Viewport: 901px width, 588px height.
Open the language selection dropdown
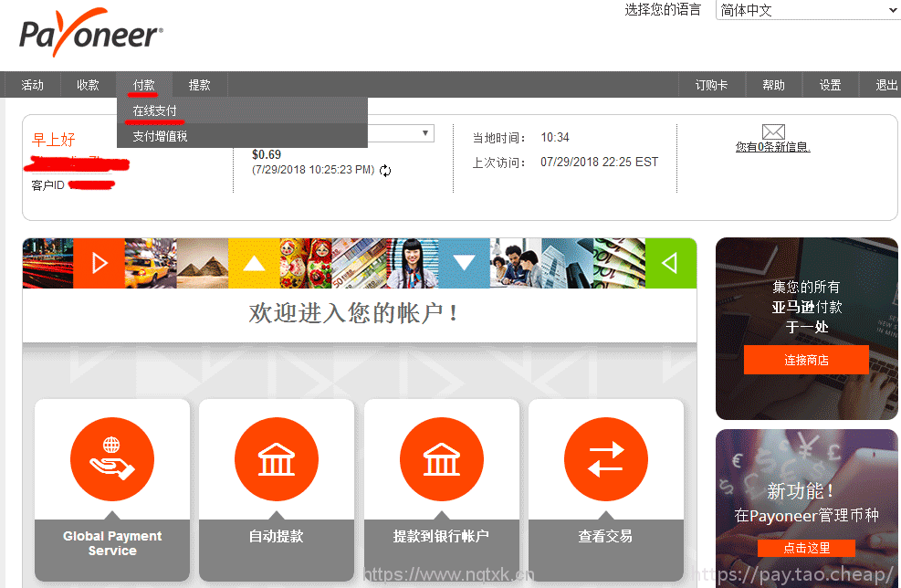coord(808,10)
